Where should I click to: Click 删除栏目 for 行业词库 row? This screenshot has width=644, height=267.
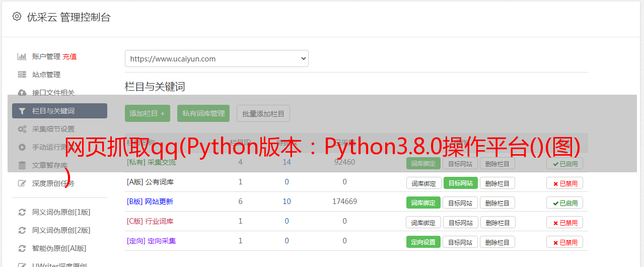[x=497, y=222]
